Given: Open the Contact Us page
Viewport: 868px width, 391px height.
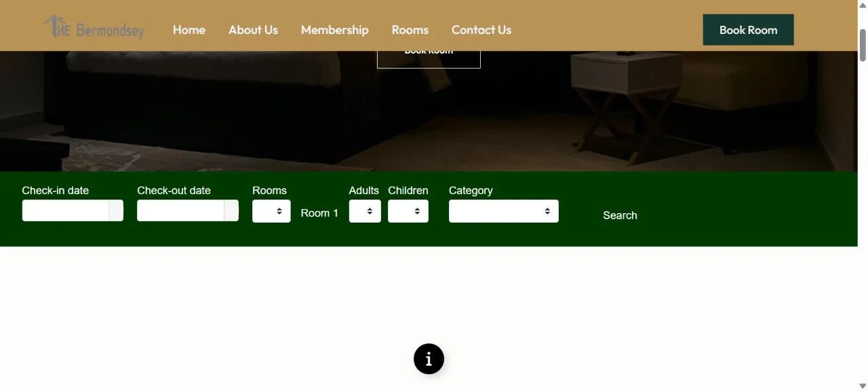Looking at the screenshot, I should coord(481,30).
